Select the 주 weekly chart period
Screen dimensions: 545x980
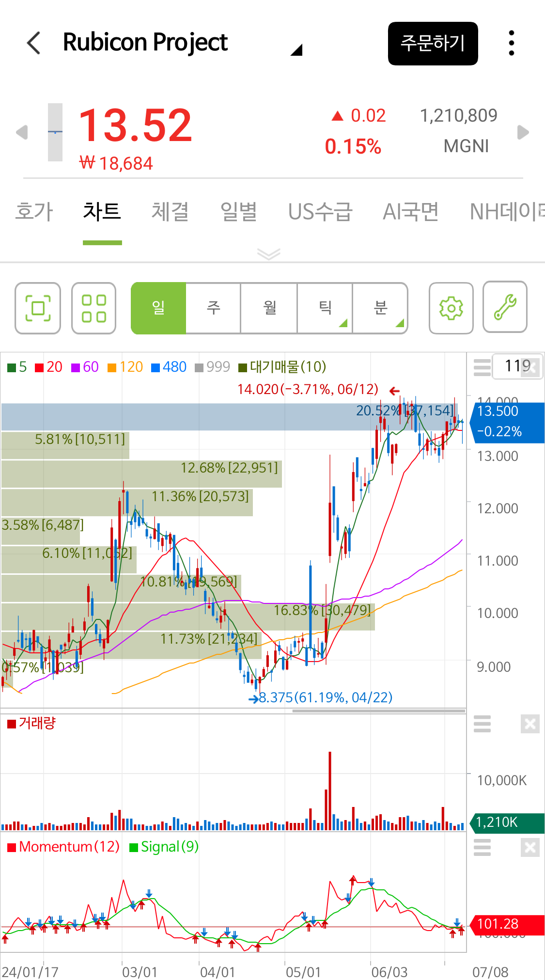point(214,308)
